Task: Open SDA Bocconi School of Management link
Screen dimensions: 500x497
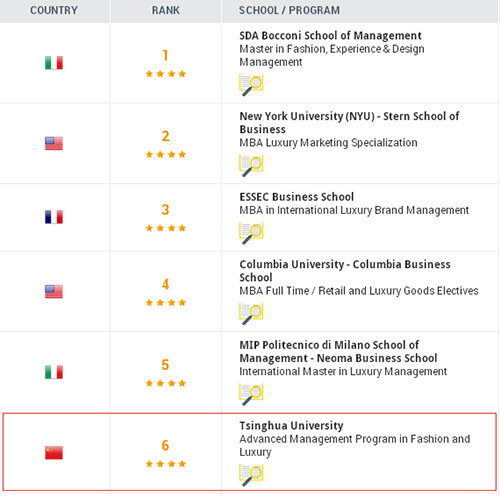Action: click(330, 35)
